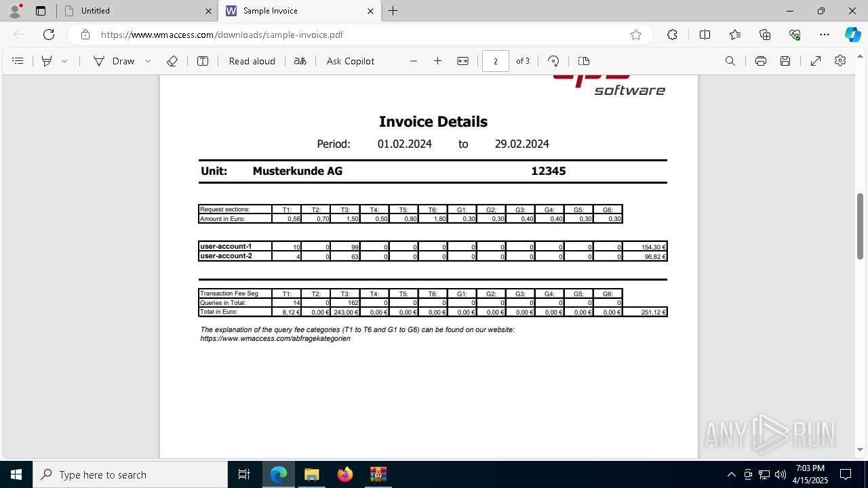The height and width of the screenshot is (488, 868).
Task: Click the address bar URL field
Action: point(359,35)
